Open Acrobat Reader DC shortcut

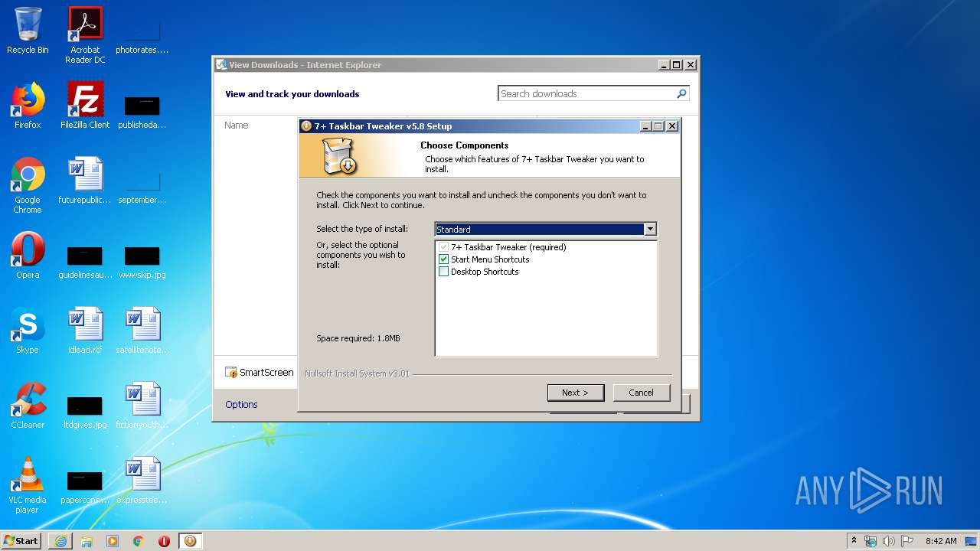point(85,35)
